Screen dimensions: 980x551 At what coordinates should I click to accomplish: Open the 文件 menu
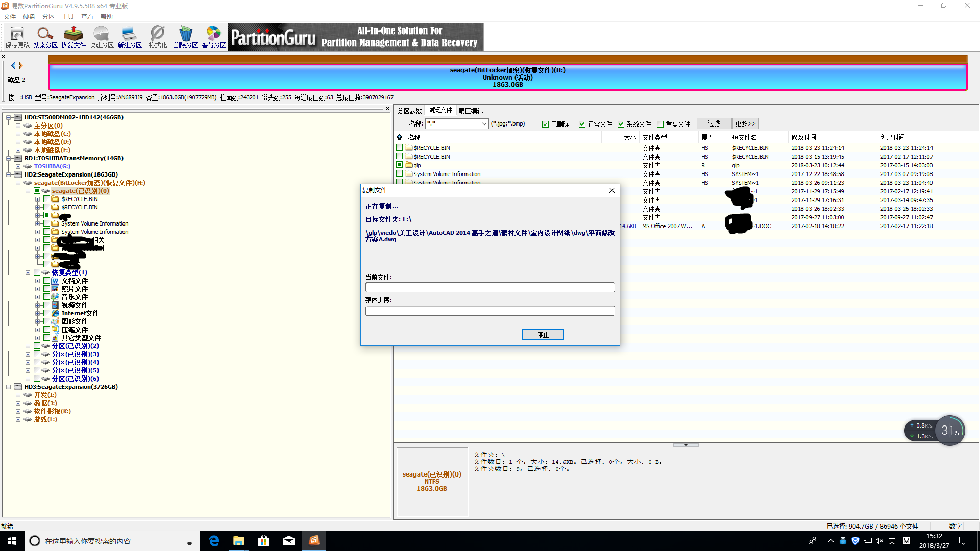(x=10, y=16)
